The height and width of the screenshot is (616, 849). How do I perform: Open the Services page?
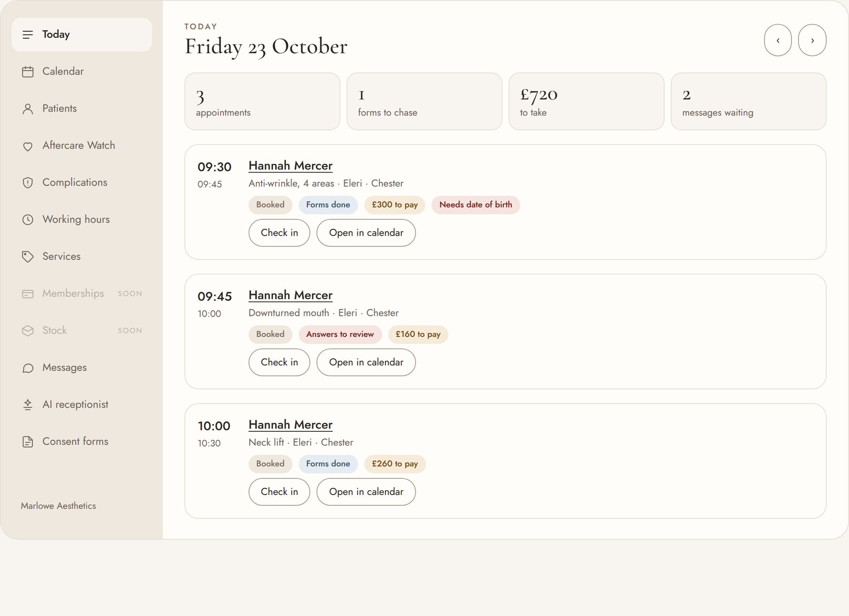pyautogui.click(x=82, y=256)
